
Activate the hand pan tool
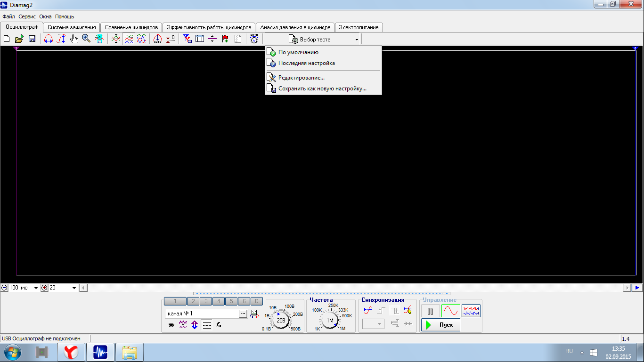(x=74, y=39)
